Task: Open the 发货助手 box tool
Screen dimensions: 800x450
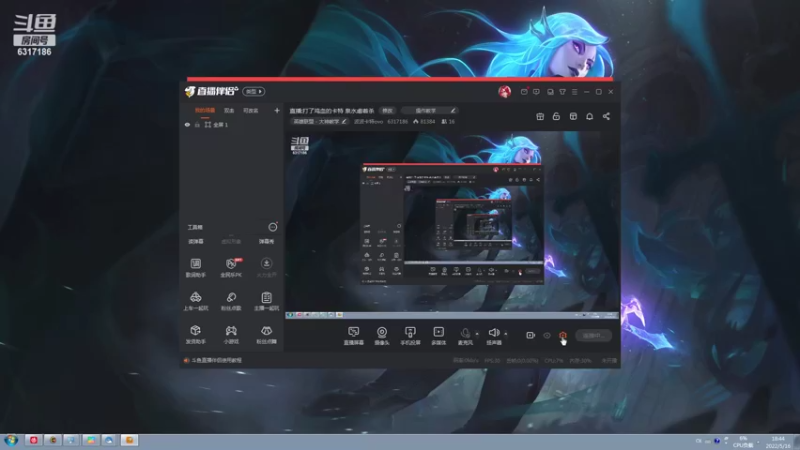Action: coord(195,335)
